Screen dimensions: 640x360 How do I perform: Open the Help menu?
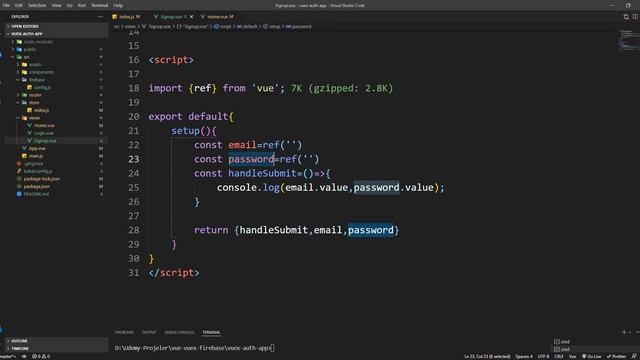(x=118, y=5)
